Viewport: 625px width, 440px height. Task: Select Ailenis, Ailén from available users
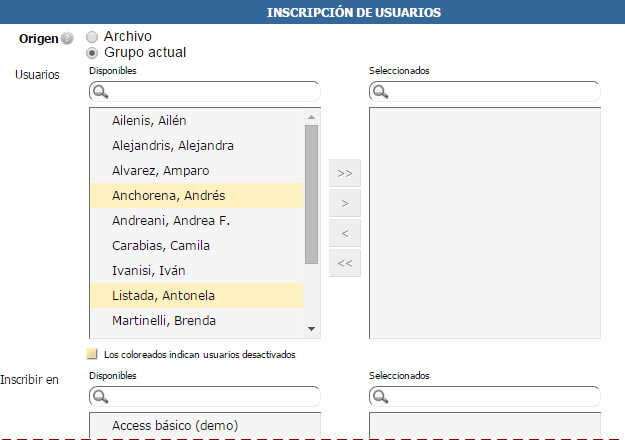tap(149, 121)
